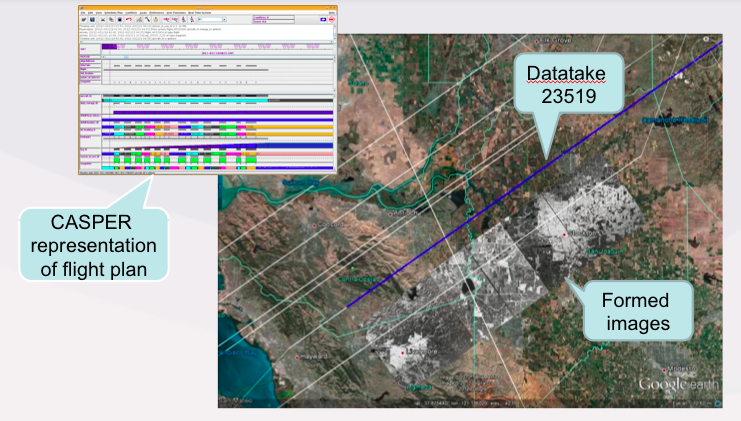The image size is (741, 421).
Task: Click the cut (X) toolbar icon
Action: (103, 20)
